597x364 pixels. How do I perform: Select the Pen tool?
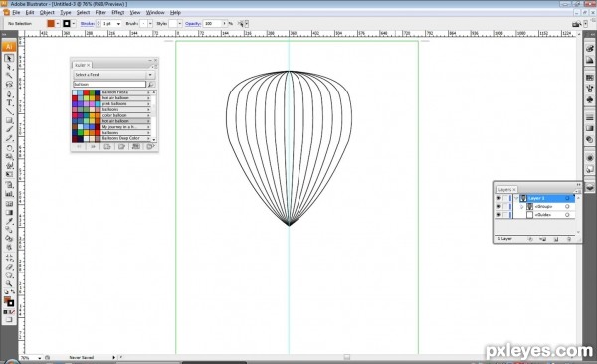[x=9, y=94]
